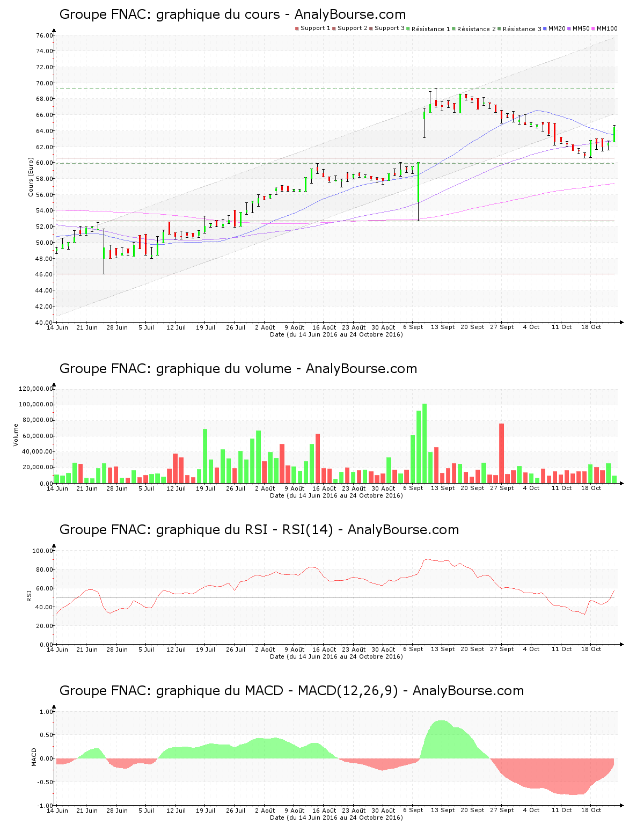Click '4 Oct' on the RSI chart axis
Image resolution: width=644 pixels, height=832 pixels.
point(531,649)
